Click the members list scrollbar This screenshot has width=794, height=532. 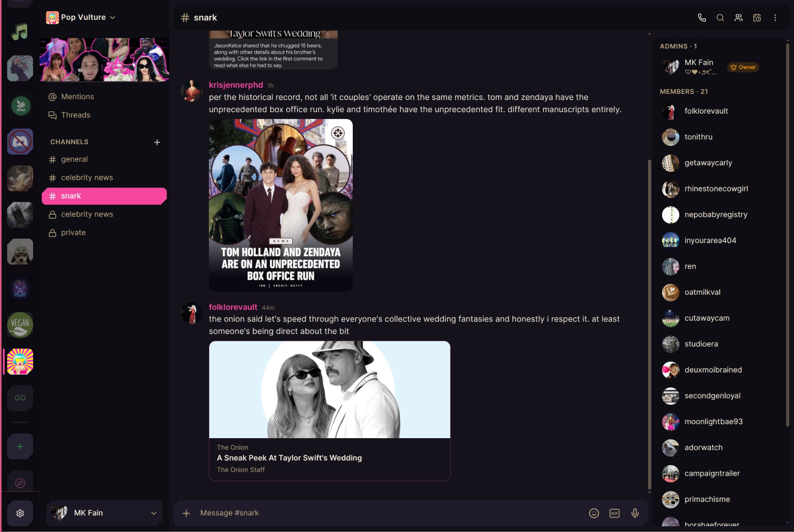tap(787, 235)
